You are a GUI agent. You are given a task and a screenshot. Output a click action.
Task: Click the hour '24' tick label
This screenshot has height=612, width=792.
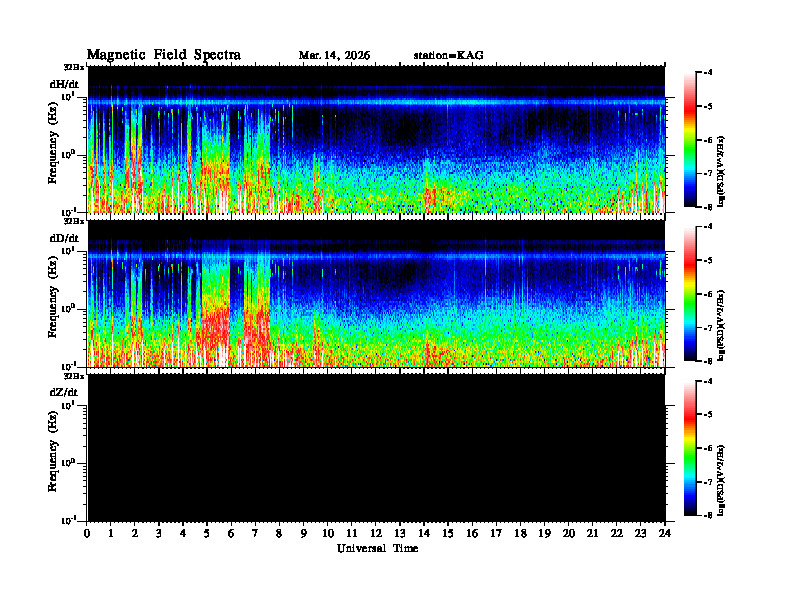pos(665,534)
